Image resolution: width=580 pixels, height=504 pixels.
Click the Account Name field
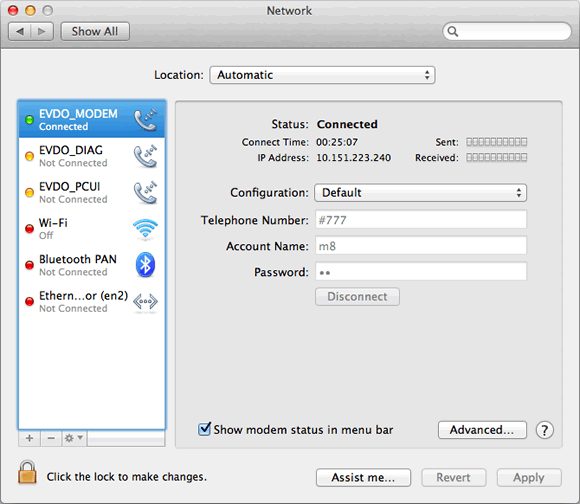pyautogui.click(x=421, y=246)
